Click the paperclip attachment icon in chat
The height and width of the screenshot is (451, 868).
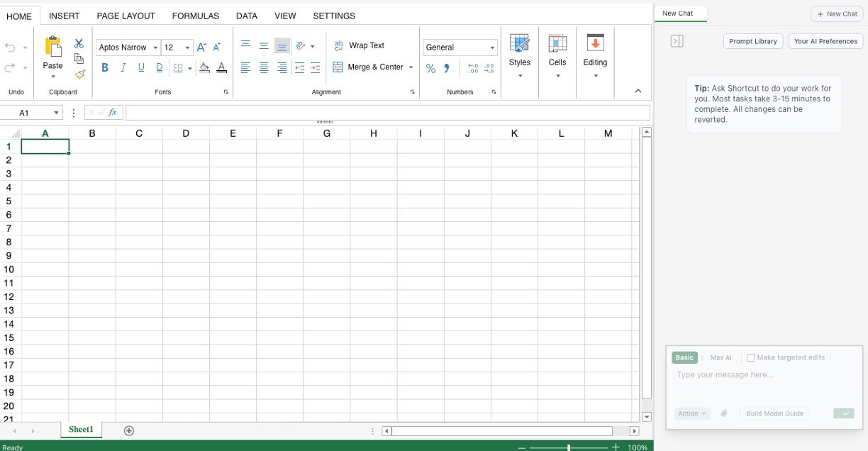[724, 413]
